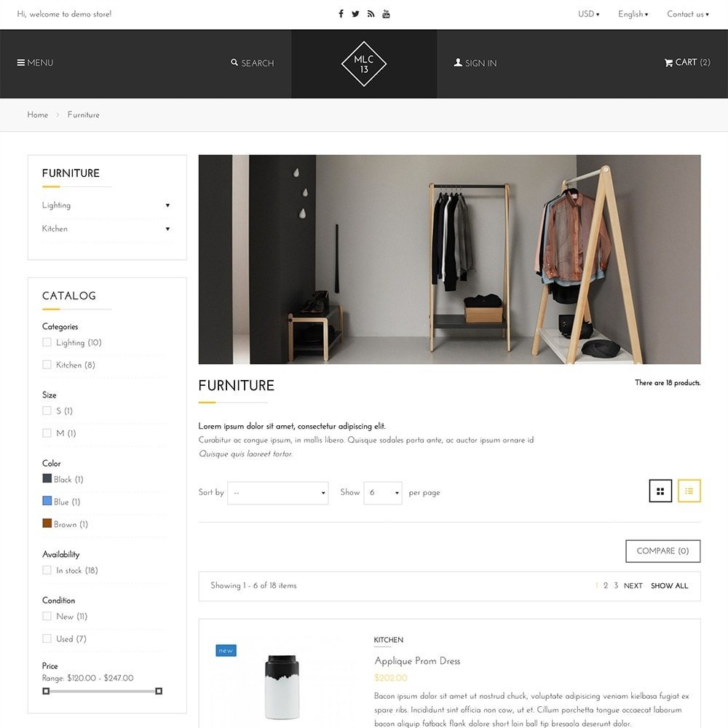The height and width of the screenshot is (728, 728).
Task: Go to Home breadcrumb link
Action: 38,115
